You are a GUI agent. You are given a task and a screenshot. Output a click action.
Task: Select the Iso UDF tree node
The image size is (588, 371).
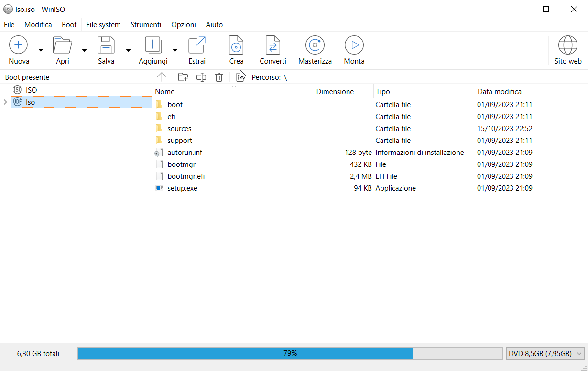(81, 102)
